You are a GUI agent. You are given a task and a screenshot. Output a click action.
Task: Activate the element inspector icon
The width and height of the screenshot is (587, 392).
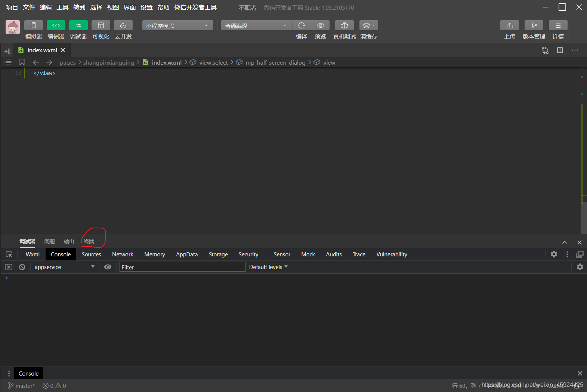click(9, 254)
